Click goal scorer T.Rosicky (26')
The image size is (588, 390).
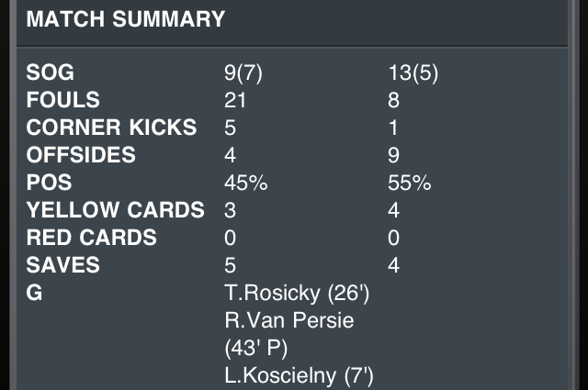tap(297, 294)
